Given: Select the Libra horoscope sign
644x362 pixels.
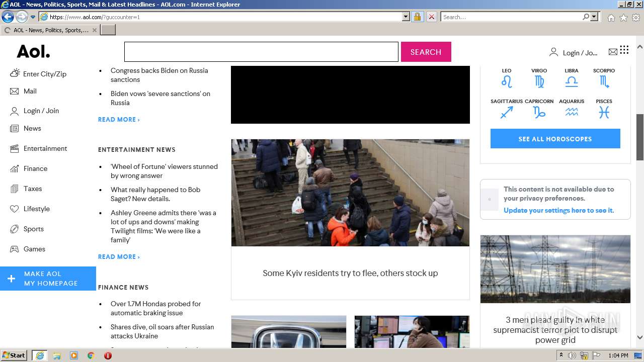Looking at the screenshot, I should [572, 78].
